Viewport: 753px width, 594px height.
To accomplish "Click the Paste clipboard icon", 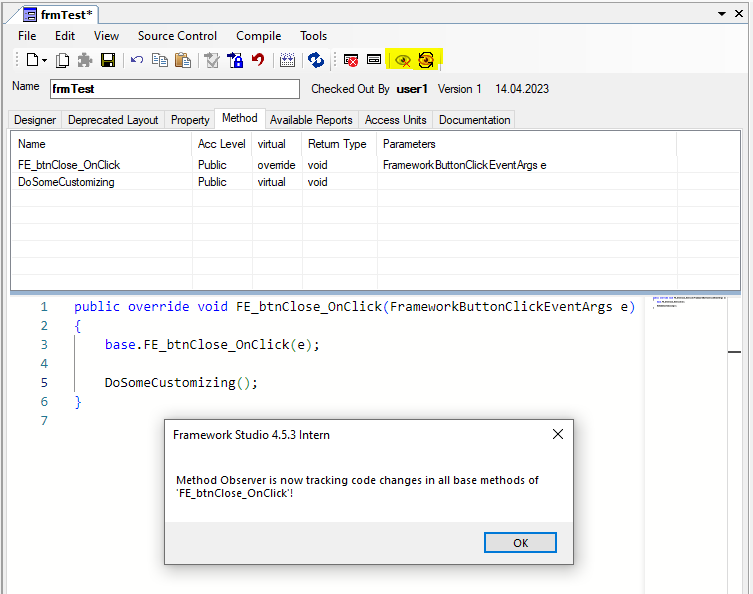I will [183, 60].
